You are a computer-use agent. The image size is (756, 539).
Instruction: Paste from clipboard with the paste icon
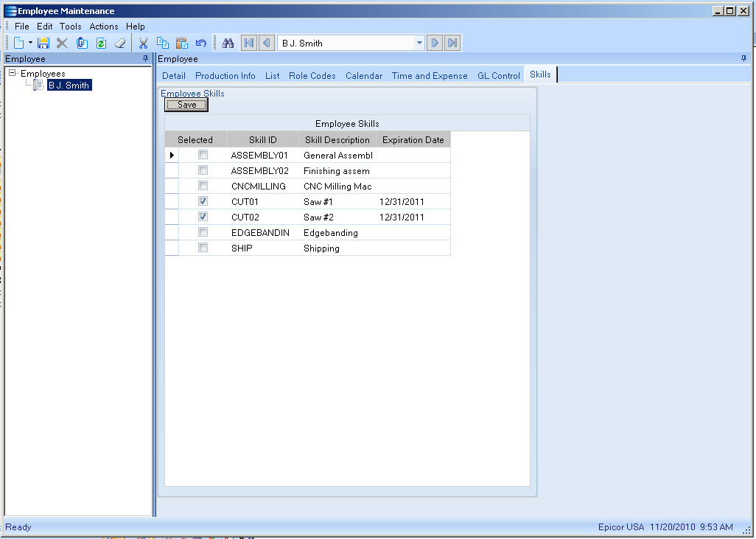[181, 42]
